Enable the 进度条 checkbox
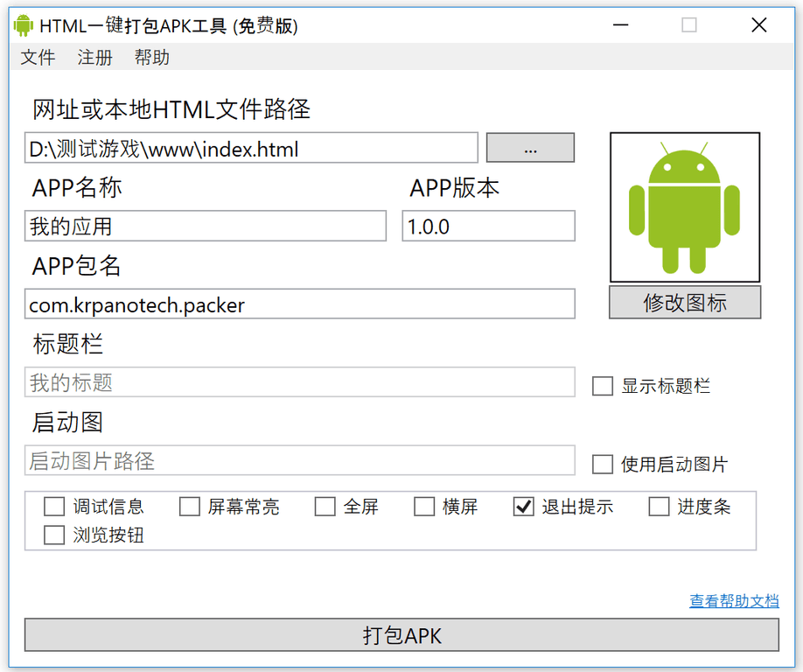Image resolution: width=803 pixels, height=672 pixels. pyautogui.click(x=659, y=507)
